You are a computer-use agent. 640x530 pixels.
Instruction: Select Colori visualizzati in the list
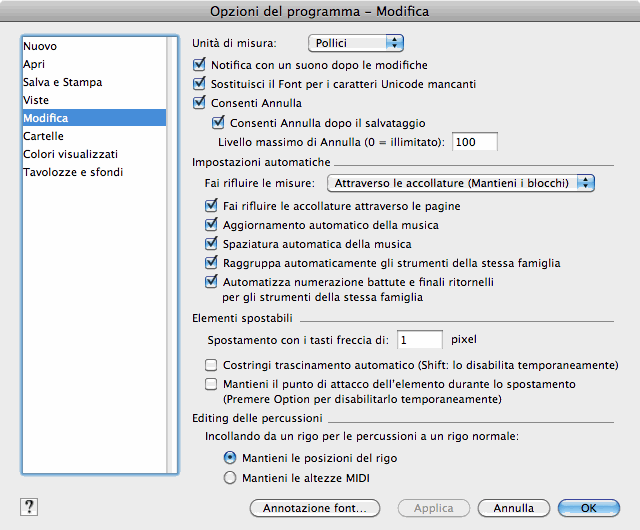71,154
